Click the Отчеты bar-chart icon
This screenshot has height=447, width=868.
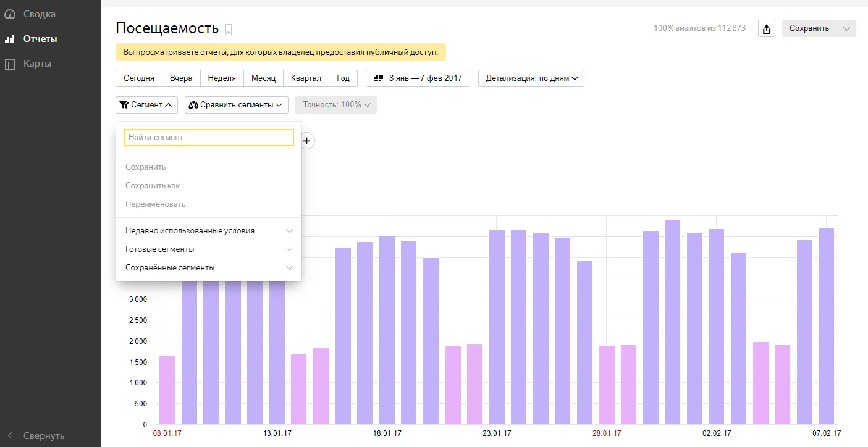(x=10, y=39)
